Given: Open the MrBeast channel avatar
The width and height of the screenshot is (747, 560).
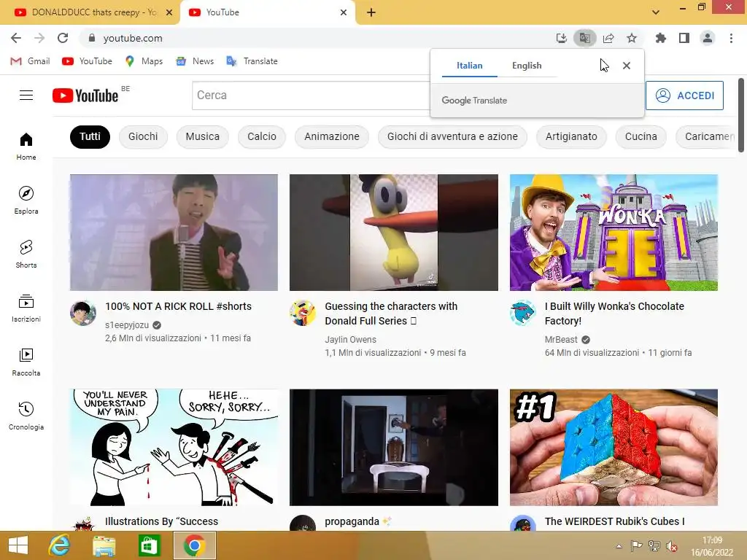Looking at the screenshot, I should (522, 313).
